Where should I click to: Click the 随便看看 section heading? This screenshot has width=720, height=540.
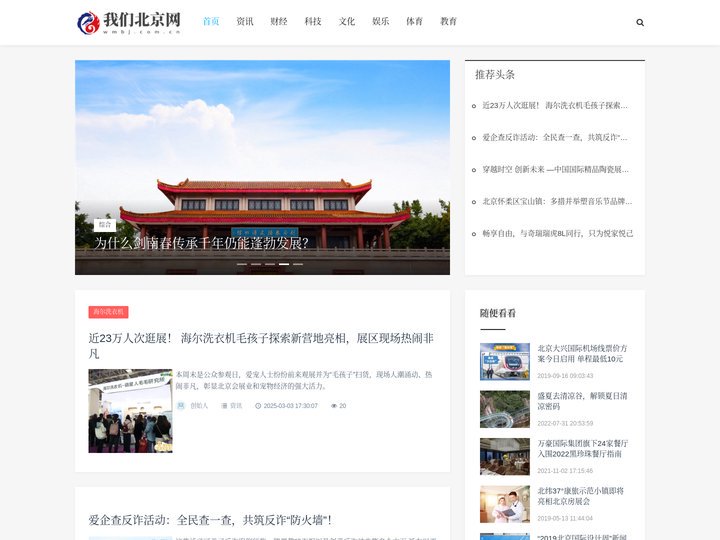[x=498, y=313]
